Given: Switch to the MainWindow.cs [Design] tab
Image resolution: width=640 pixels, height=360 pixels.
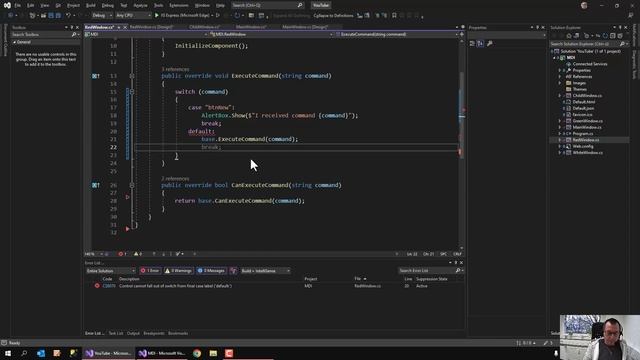Looking at the screenshot, I should pos(305,27).
